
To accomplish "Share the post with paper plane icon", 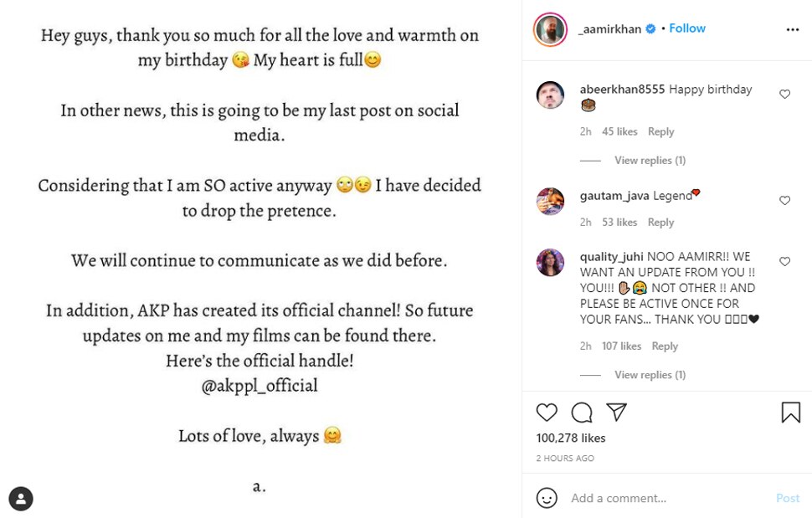I will (x=617, y=412).
